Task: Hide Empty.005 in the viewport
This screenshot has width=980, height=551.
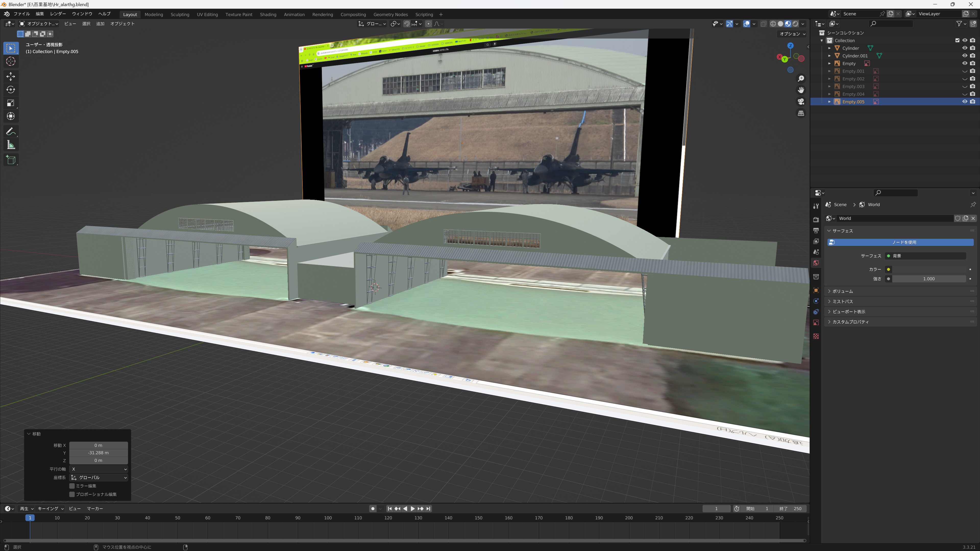Action: pyautogui.click(x=964, y=102)
